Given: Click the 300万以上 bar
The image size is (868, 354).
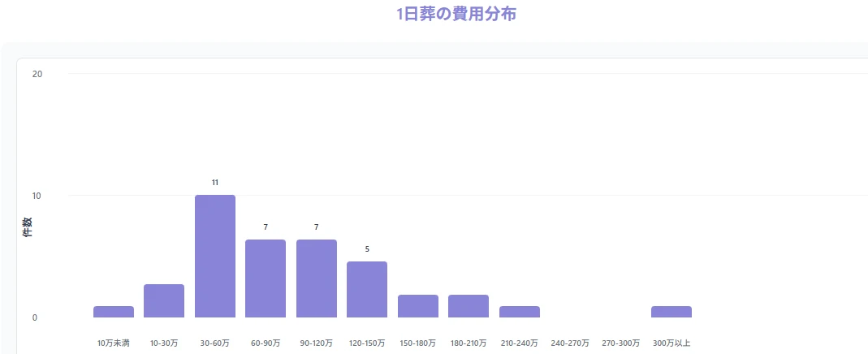Looking at the screenshot, I should point(672,312).
